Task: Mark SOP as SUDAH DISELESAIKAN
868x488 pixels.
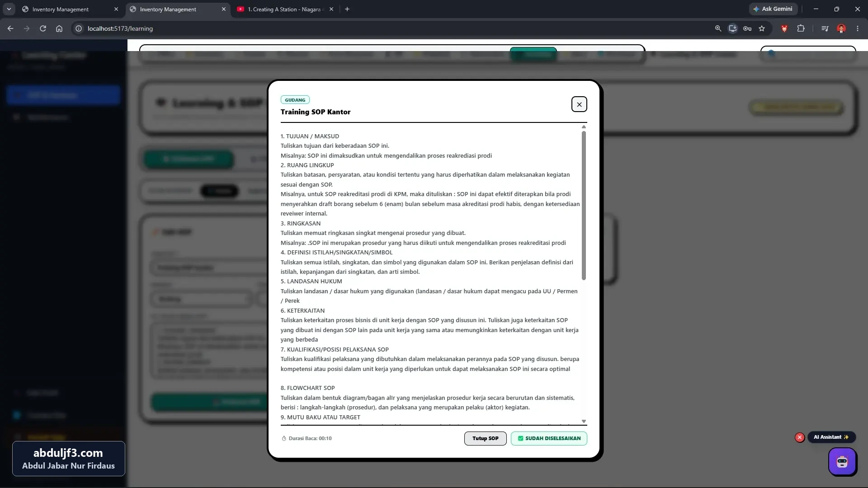Action: (x=549, y=438)
